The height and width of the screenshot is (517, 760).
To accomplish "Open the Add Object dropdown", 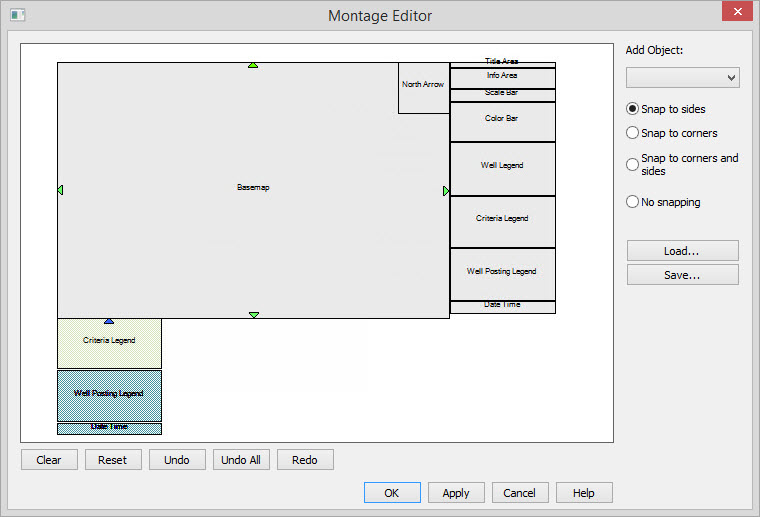I will pyautogui.click(x=682, y=78).
